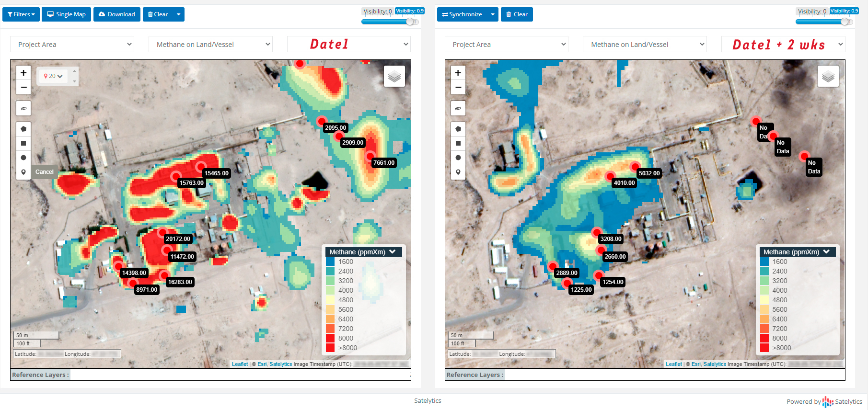Image resolution: width=868 pixels, height=410 pixels.
Task: Use the measure ruler on Date1 + 2 wks map
Action: tap(458, 108)
